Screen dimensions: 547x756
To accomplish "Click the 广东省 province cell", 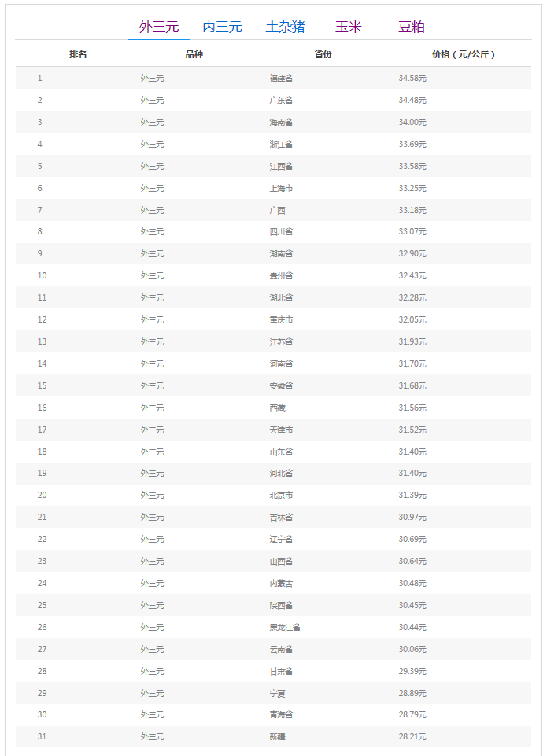I will (281, 100).
